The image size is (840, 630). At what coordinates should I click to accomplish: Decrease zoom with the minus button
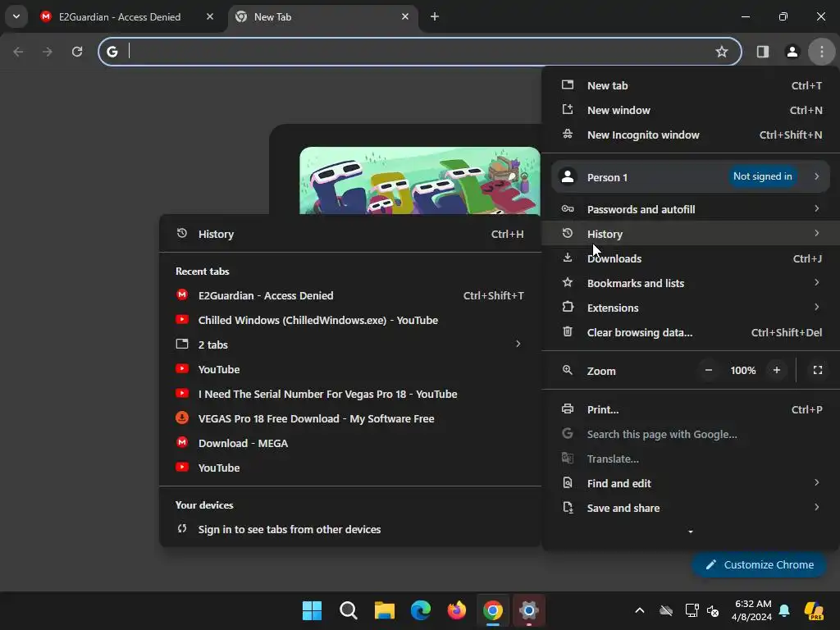pyautogui.click(x=708, y=370)
